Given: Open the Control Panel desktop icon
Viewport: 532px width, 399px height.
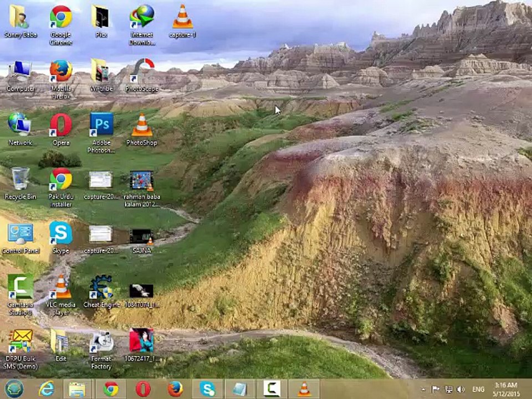Looking at the screenshot, I should click(20, 238).
